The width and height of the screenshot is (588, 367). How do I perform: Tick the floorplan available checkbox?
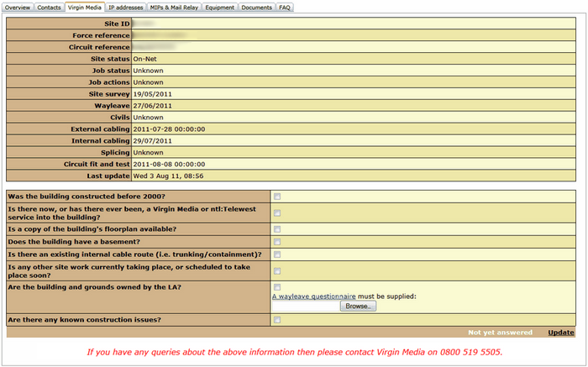(277, 229)
